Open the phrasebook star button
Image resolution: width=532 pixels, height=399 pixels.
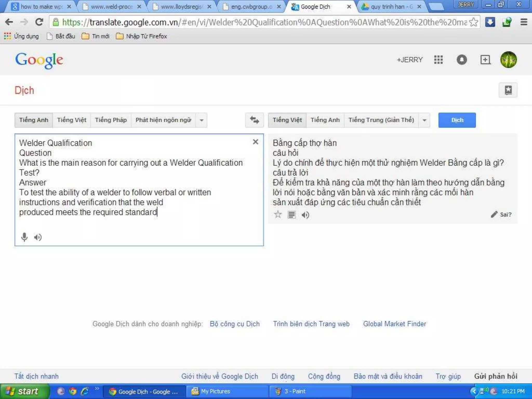(x=508, y=90)
